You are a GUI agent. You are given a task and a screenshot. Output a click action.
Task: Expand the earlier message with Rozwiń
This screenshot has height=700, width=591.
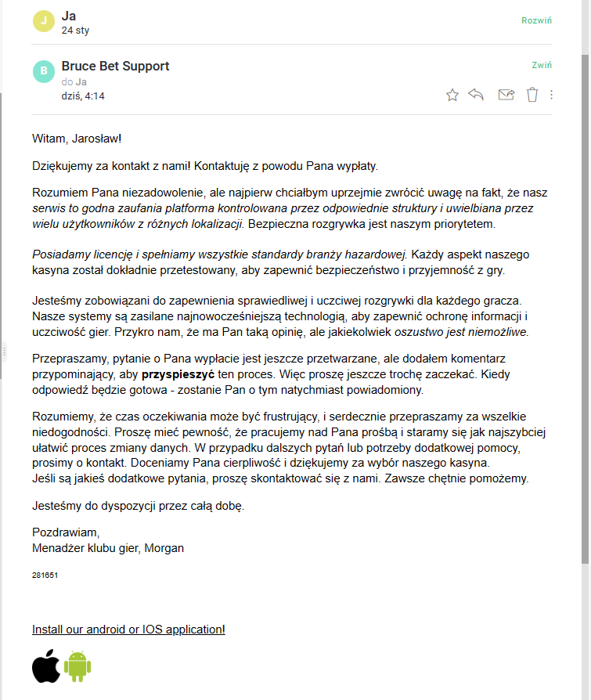(536, 20)
